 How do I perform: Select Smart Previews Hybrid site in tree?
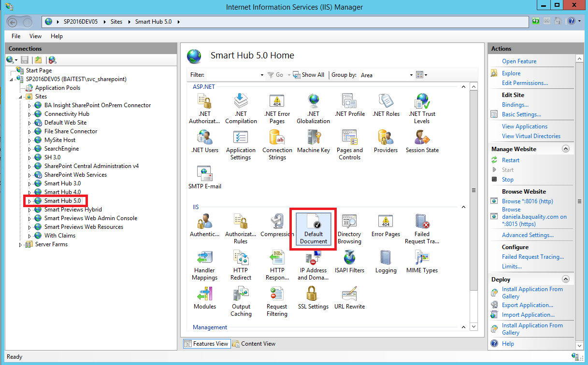(x=73, y=210)
